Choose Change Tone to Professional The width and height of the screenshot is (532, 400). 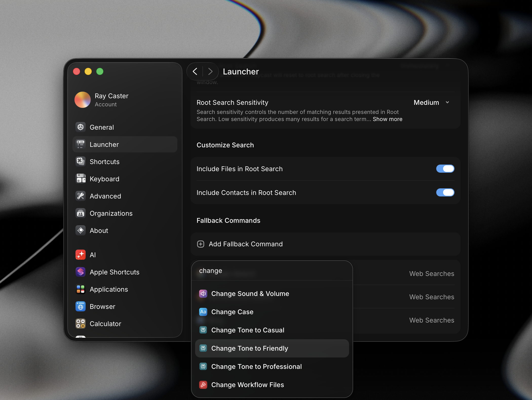[x=272, y=367]
